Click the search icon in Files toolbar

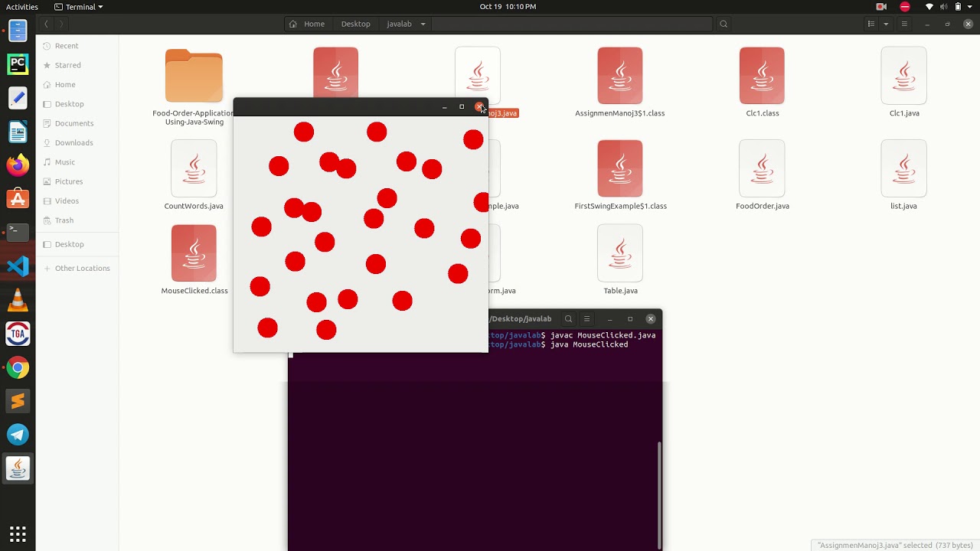pos(723,24)
